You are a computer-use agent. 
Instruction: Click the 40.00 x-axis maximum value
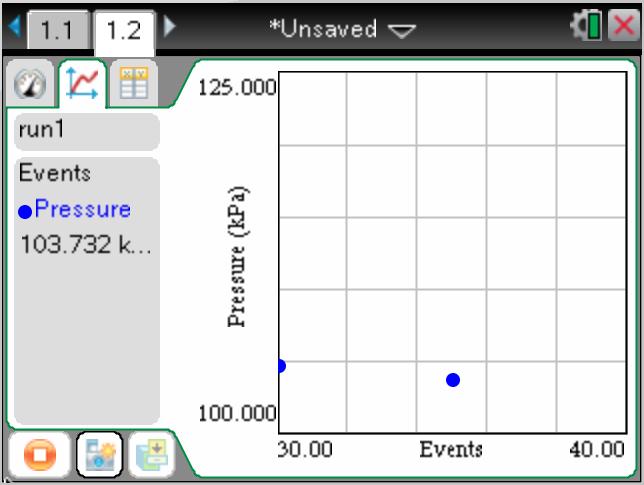click(x=597, y=449)
